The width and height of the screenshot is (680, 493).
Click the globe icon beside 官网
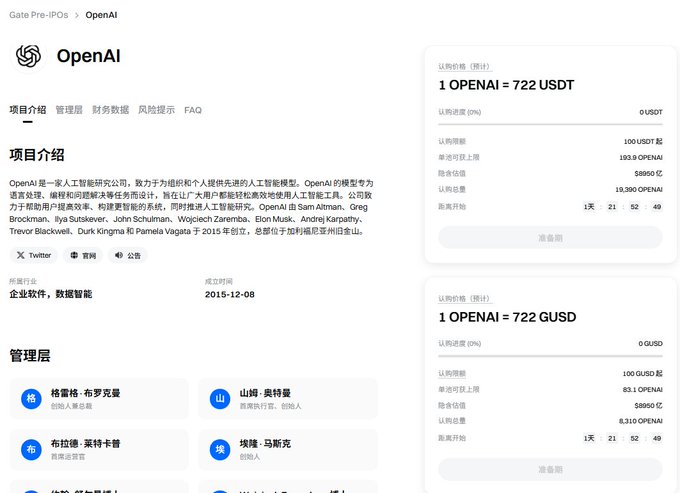[x=74, y=255]
